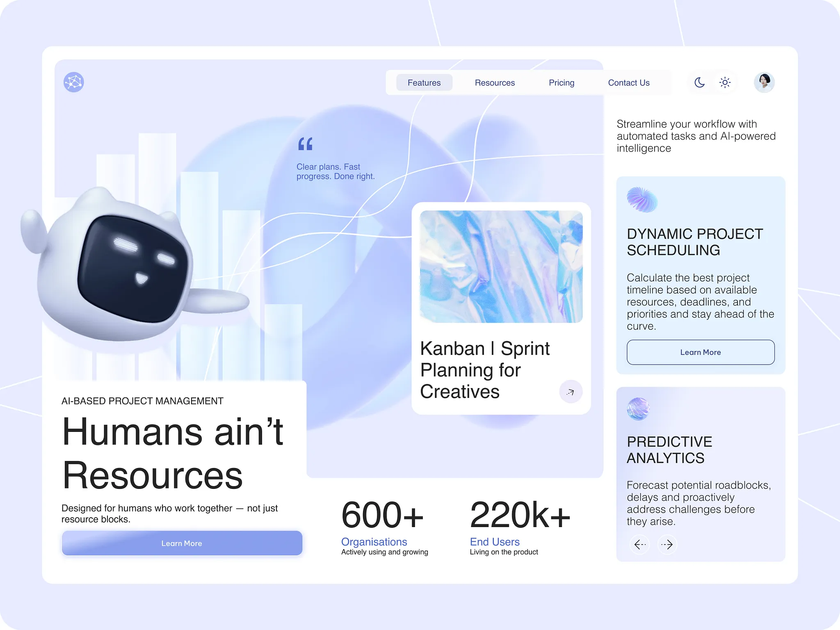Open the Kanban card via its arrow icon

571,392
